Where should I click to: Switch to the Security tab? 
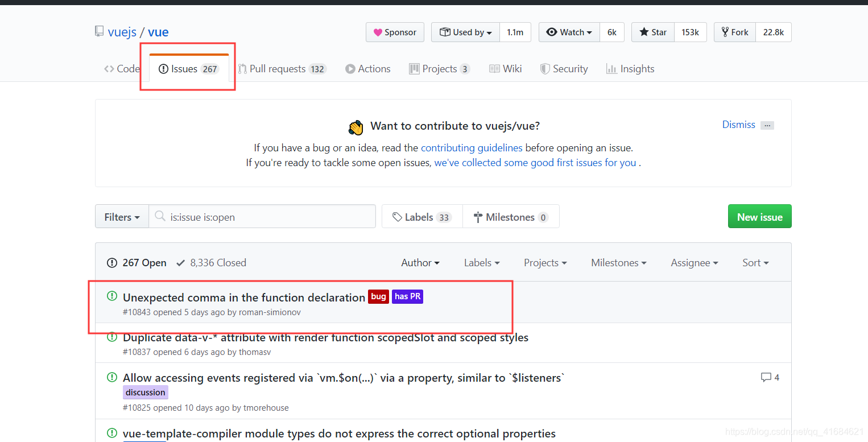[x=564, y=69]
